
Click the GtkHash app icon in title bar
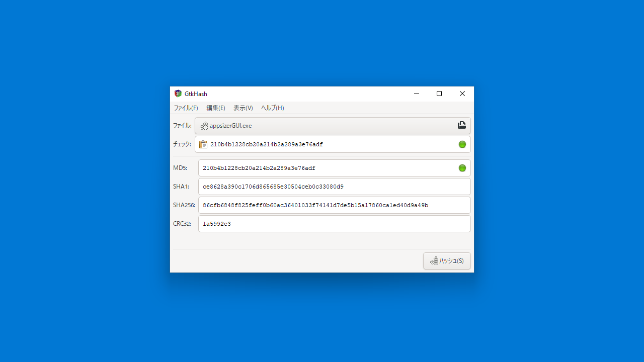pos(178,94)
